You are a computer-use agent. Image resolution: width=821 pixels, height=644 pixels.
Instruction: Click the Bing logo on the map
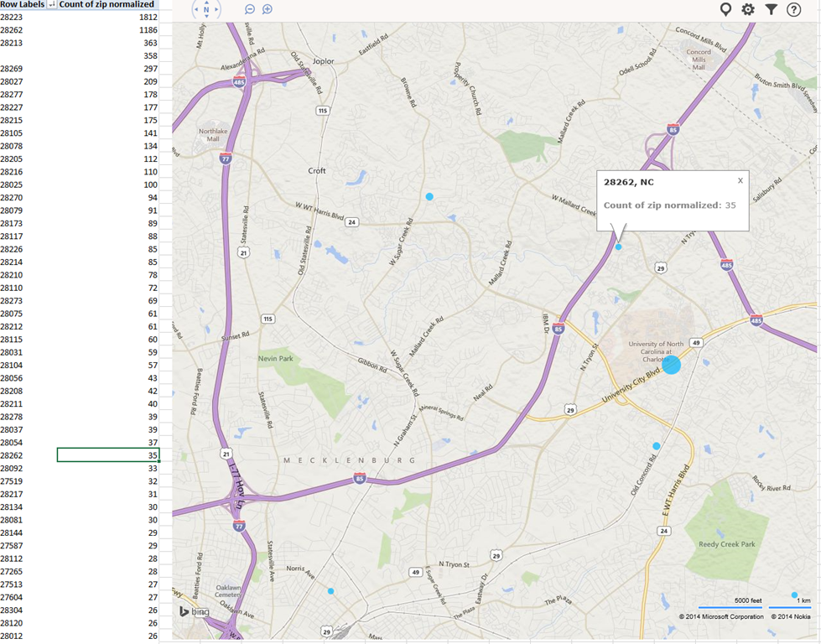click(x=194, y=611)
